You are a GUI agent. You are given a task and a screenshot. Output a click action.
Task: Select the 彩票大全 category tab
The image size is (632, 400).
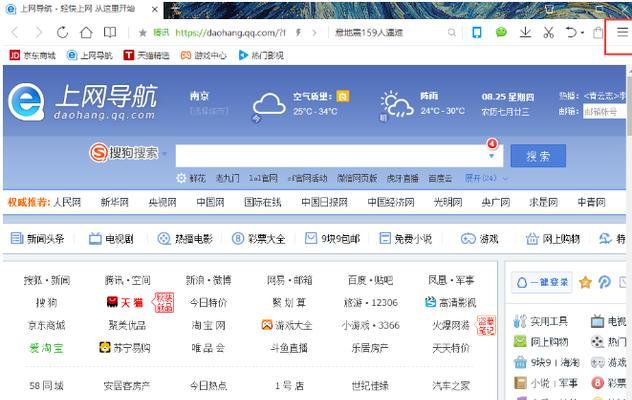click(x=258, y=239)
